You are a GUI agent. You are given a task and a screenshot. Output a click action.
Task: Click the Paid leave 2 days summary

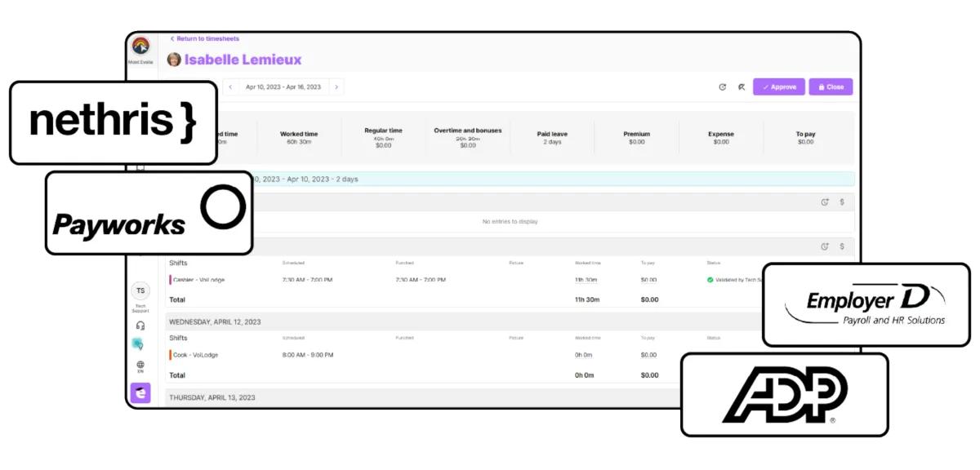tap(552, 138)
